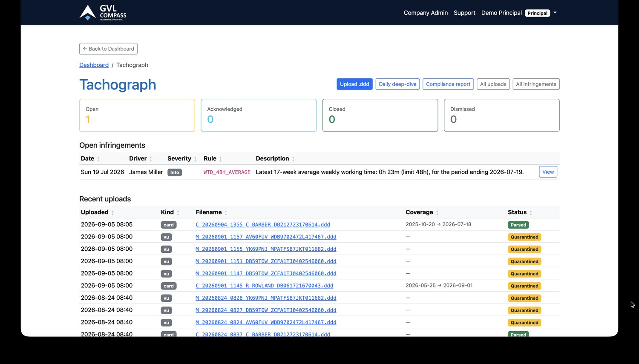
Task: Sort recent uploads by Filename column
Action: pos(212,212)
